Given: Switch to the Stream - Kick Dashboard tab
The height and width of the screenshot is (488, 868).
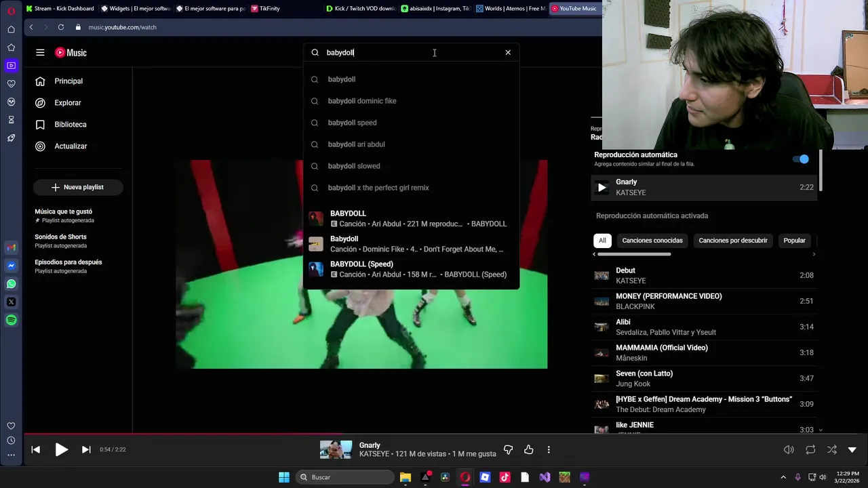Looking at the screenshot, I should point(60,8).
